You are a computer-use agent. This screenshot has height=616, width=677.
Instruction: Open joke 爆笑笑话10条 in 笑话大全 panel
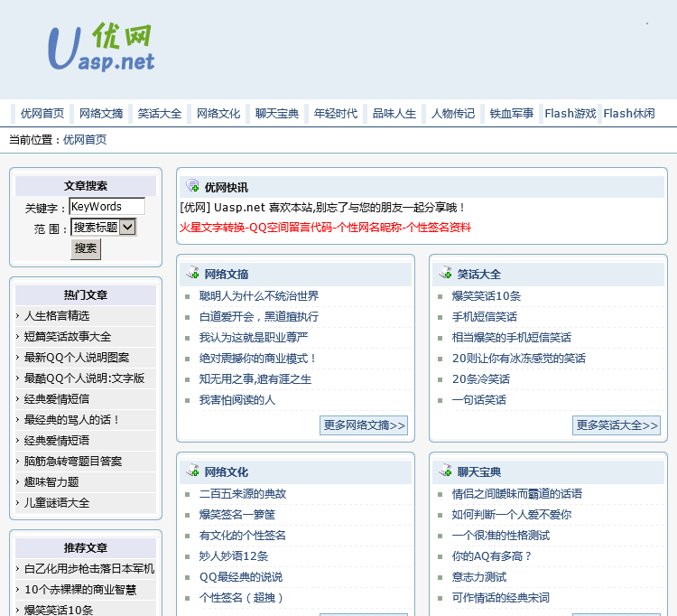[487, 296]
